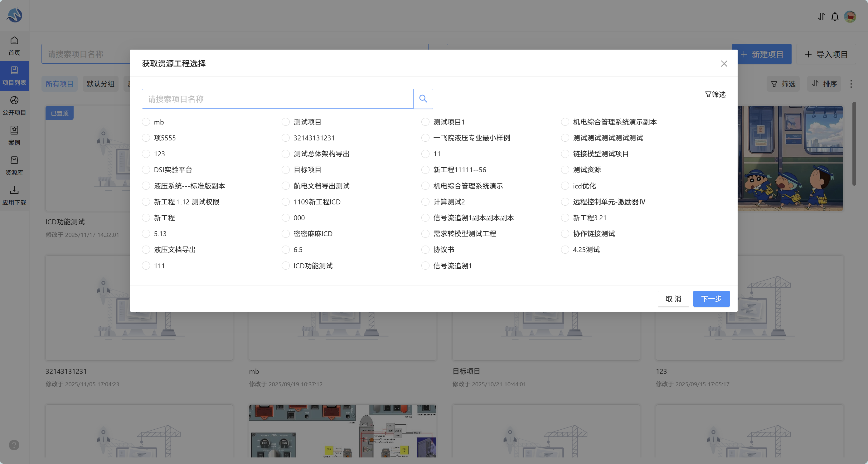Select the 密密麻麻ICD radio option
The height and width of the screenshot is (464, 868).
click(x=286, y=234)
